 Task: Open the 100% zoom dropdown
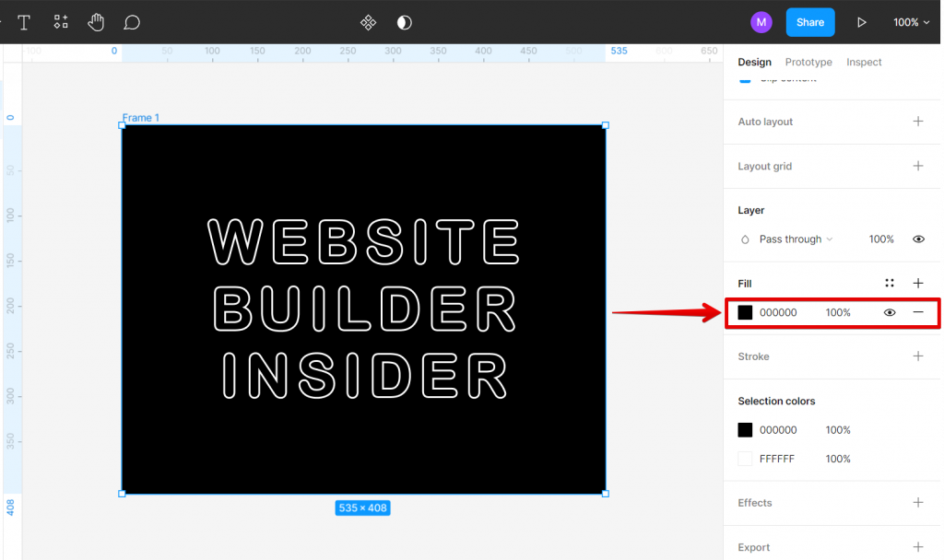point(911,22)
